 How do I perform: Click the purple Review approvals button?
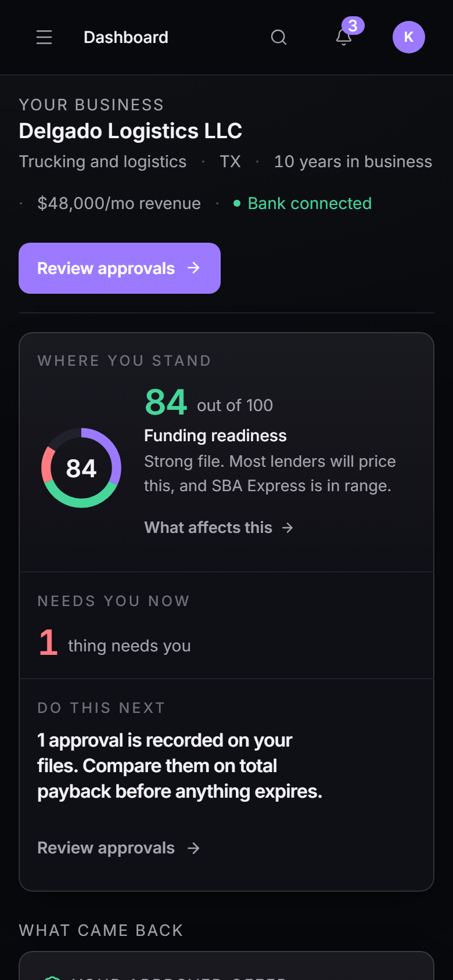tap(120, 268)
